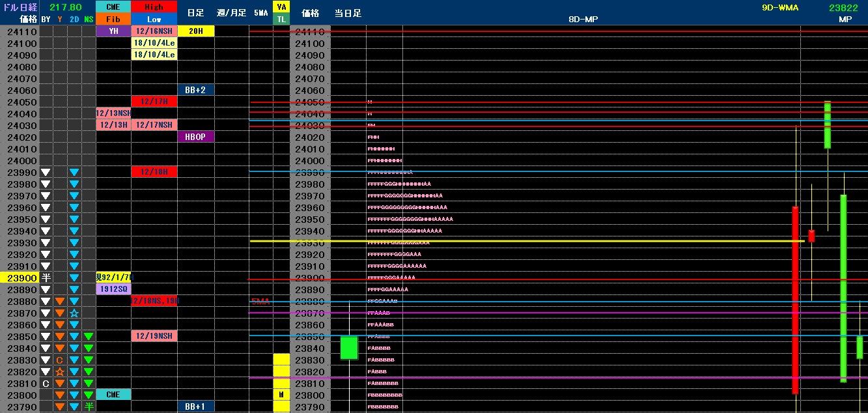The height and width of the screenshot is (413, 868).
Task: Click the green triangle in the 23850 row
Action: (x=89, y=337)
